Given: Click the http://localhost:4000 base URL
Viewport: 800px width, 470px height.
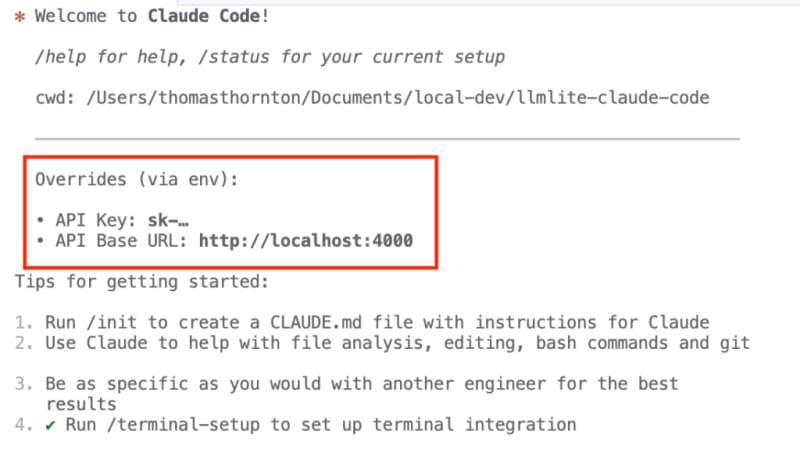Looking at the screenshot, I should click(306, 240).
